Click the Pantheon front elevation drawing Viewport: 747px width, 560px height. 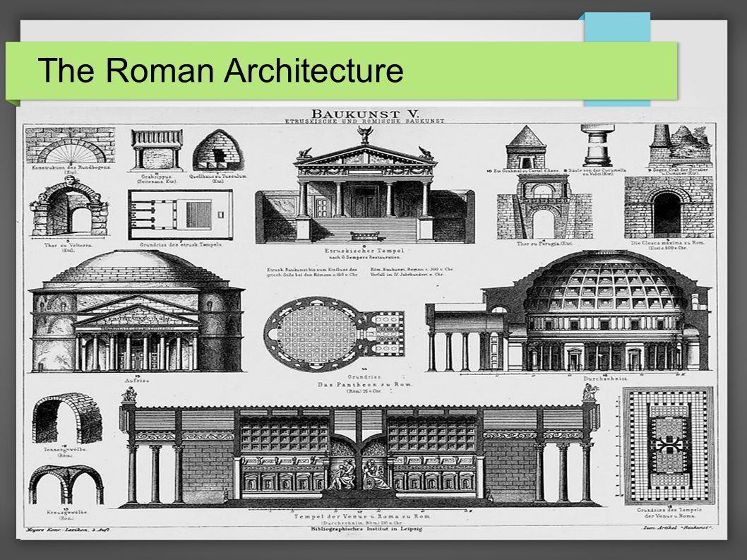(138, 312)
